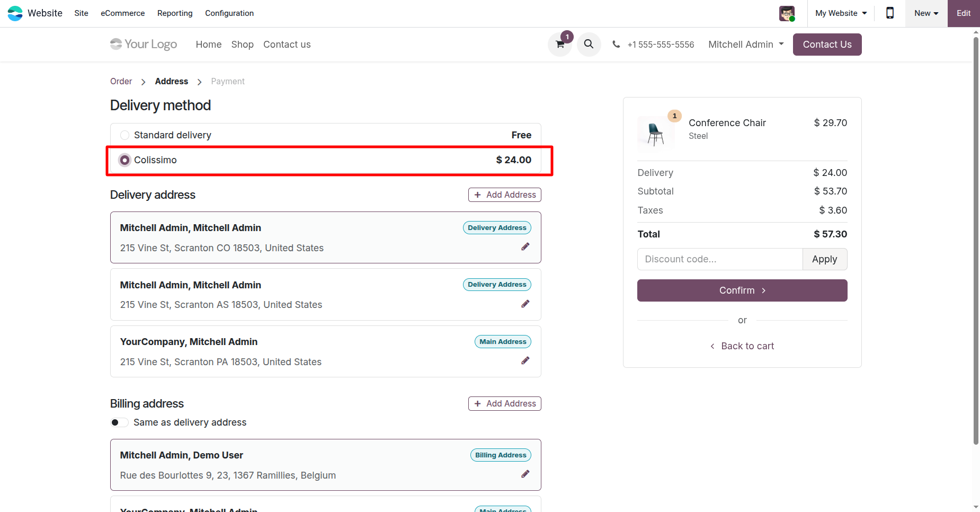This screenshot has height=512, width=980.
Task: Edit the Scranton CO delivery address pencil
Action: tap(525, 246)
